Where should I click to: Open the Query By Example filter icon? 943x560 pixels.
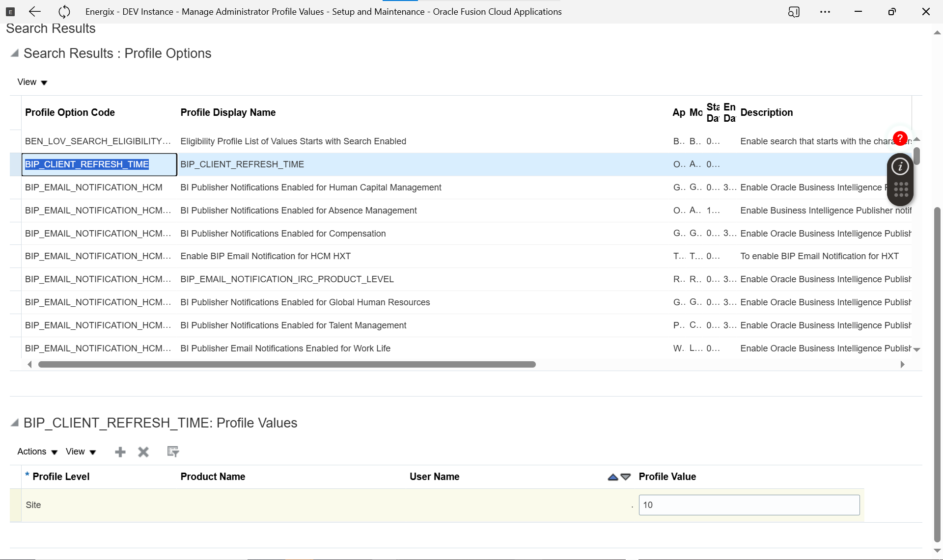pyautogui.click(x=173, y=452)
